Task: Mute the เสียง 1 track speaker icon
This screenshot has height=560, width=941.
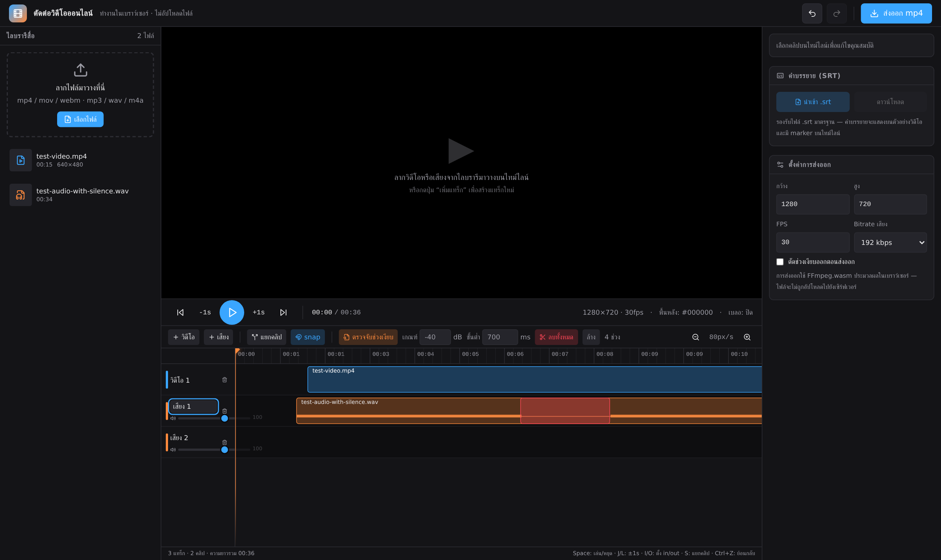Action: [x=173, y=418]
